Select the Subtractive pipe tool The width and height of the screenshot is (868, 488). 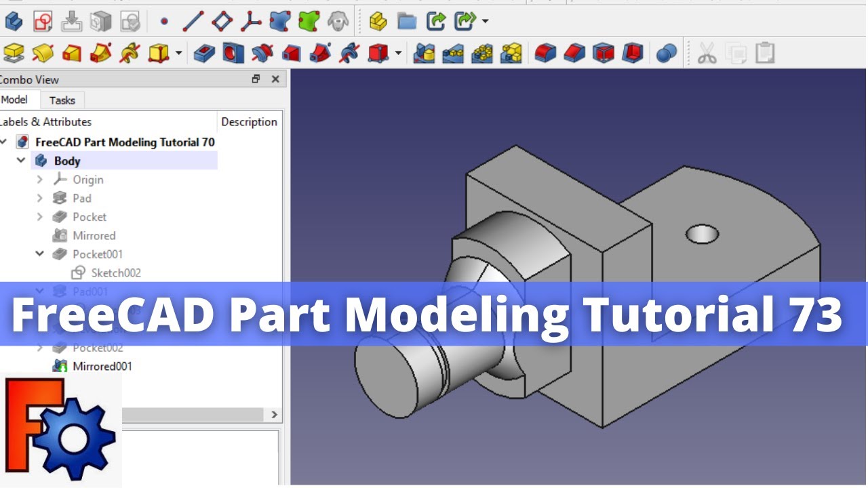click(320, 53)
